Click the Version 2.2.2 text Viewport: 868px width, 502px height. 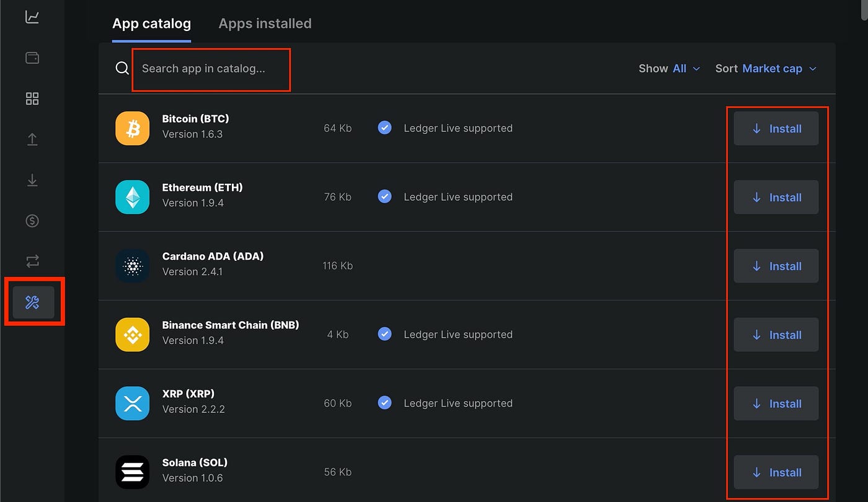(193, 409)
